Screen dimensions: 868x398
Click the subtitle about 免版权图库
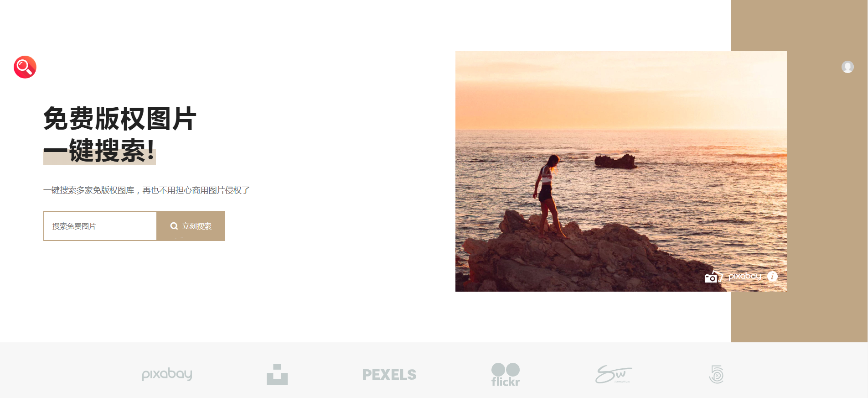click(146, 190)
